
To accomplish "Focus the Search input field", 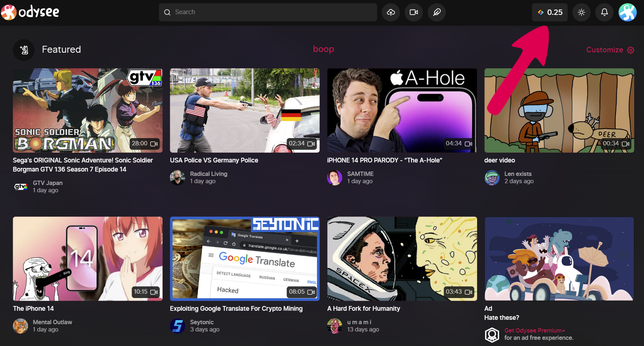I will [x=268, y=12].
